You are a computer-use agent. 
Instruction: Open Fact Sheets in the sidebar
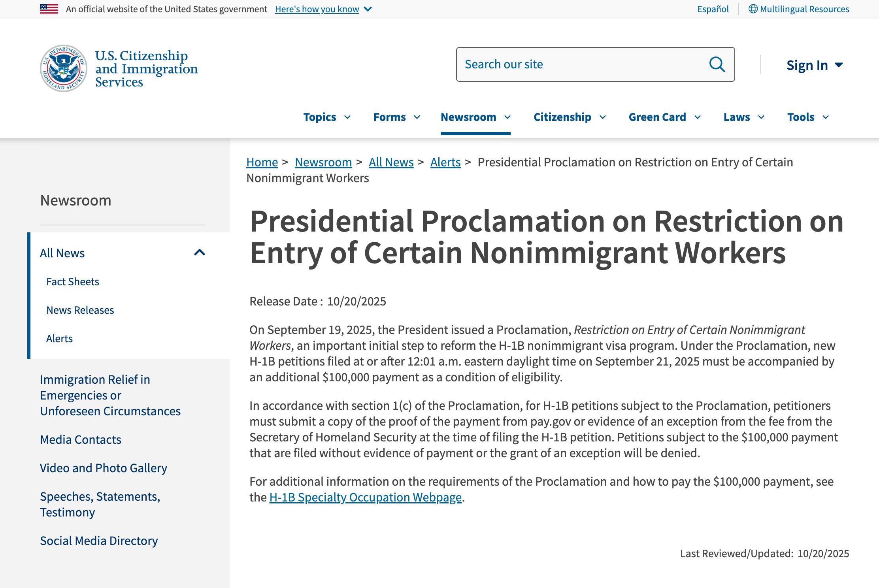(73, 281)
